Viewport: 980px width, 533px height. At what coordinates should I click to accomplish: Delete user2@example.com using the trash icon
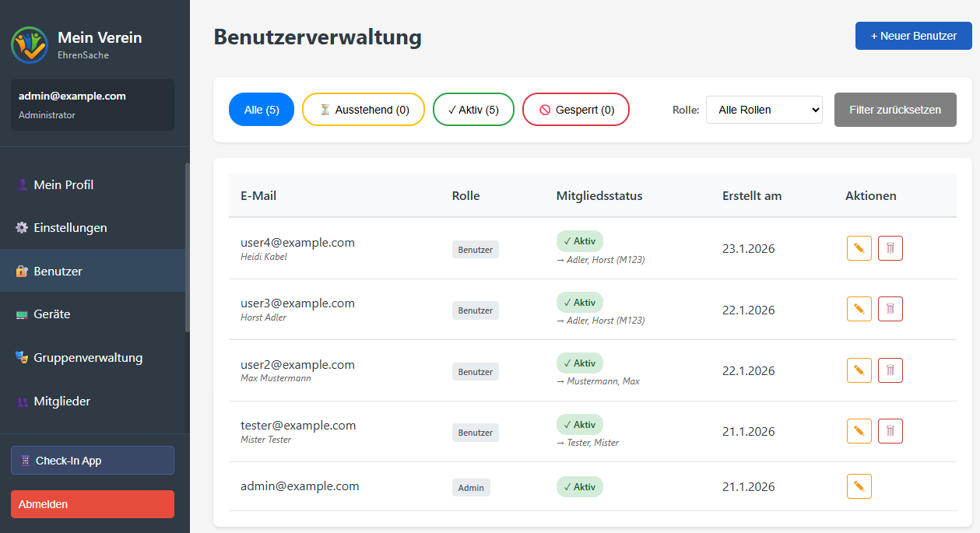tap(890, 370)
